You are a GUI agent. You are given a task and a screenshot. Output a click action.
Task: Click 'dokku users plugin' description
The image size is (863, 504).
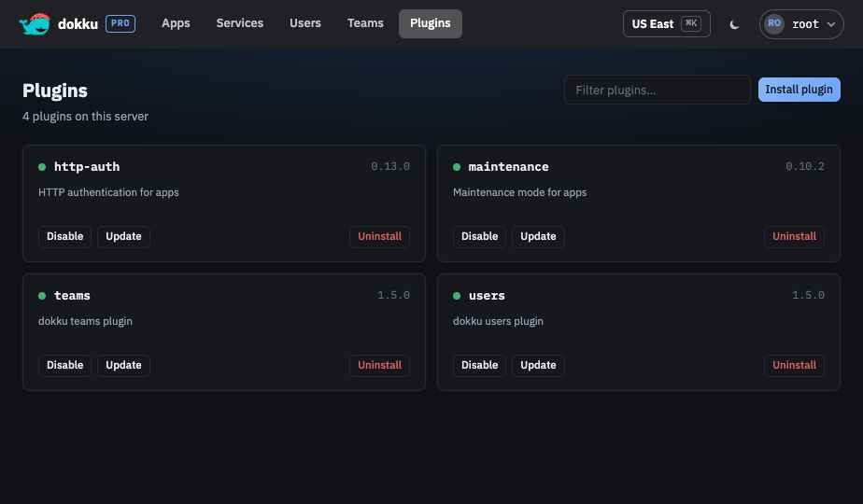(498, 321)
